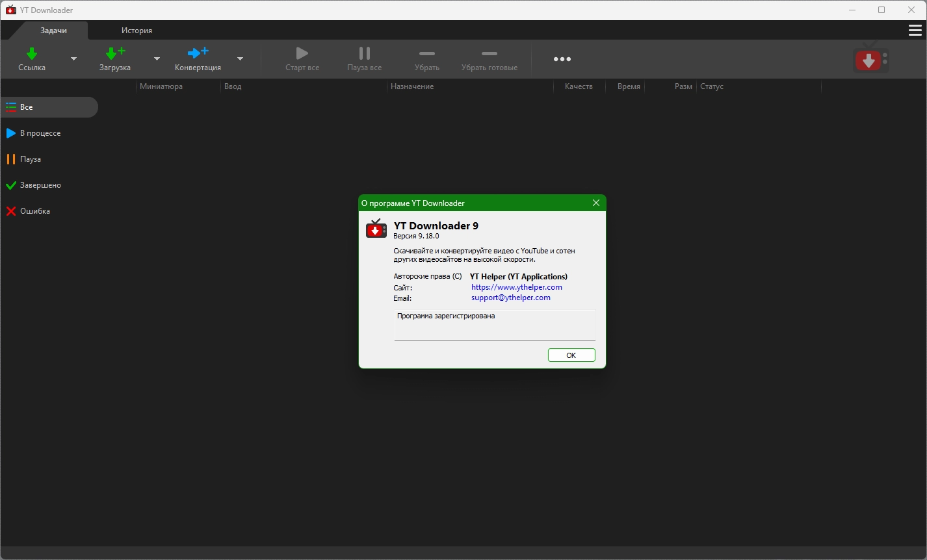This screenshot has width=927, height=560.
Task: Open the hamburger main menu
Action: click(915, 31)
